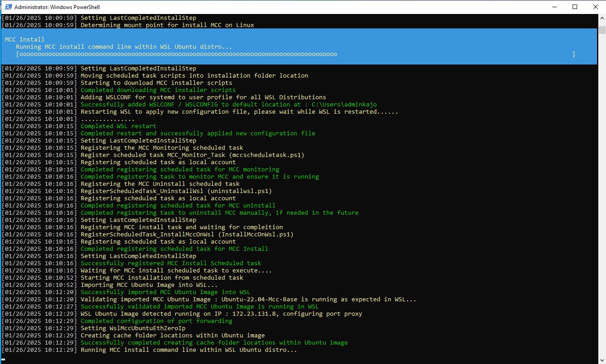Click 'Starting to download MCC installer scripts' line
This screenshot has width=606, height=364.
tap(157, 83)
